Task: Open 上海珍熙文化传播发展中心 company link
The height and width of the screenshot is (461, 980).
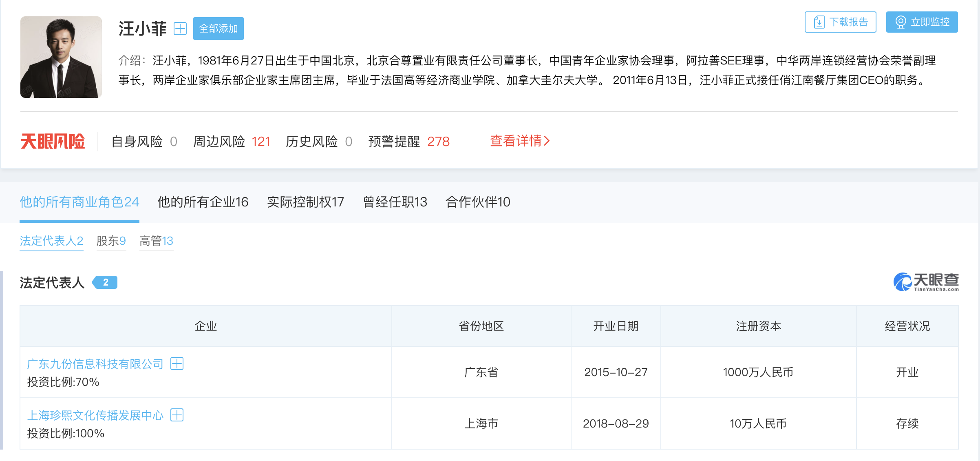Action: pos(95,415)
